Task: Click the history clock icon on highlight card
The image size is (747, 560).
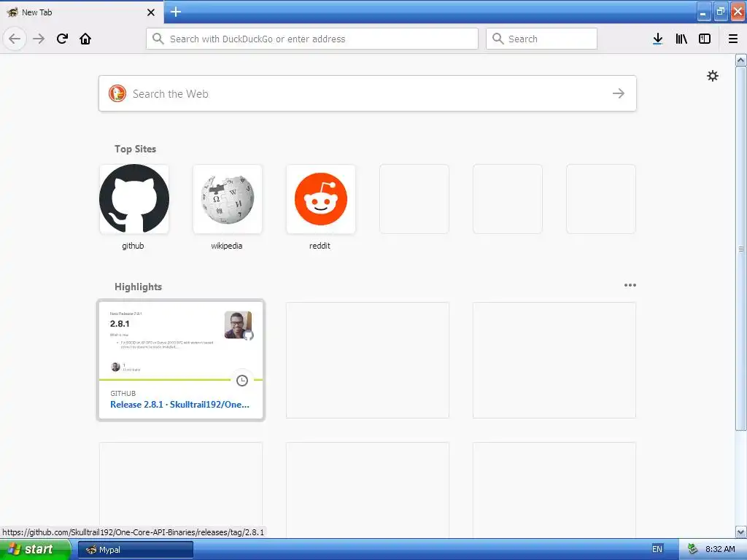Action: tap(242, 380)
